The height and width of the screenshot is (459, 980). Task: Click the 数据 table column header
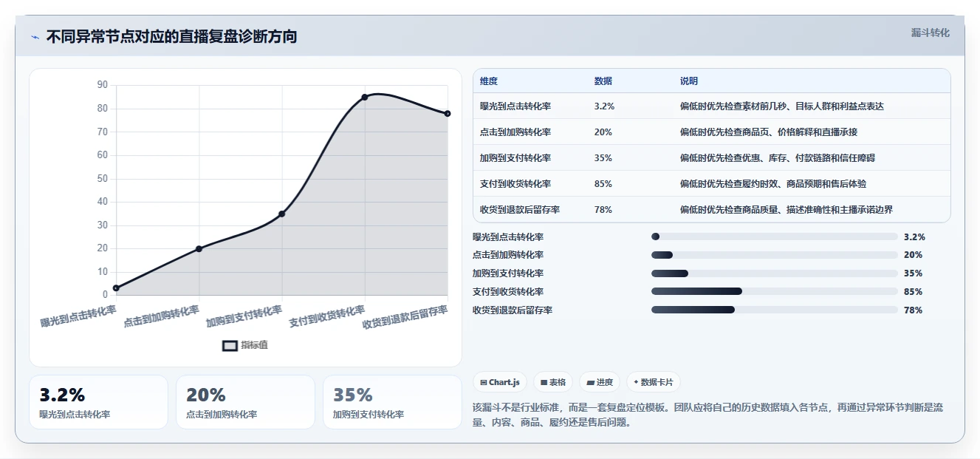603,81
